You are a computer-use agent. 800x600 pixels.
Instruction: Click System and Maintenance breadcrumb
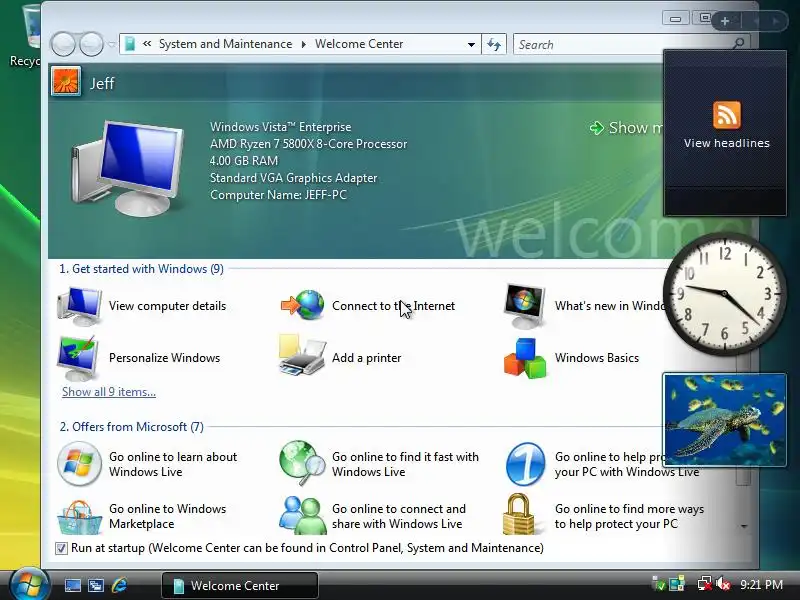225,44
